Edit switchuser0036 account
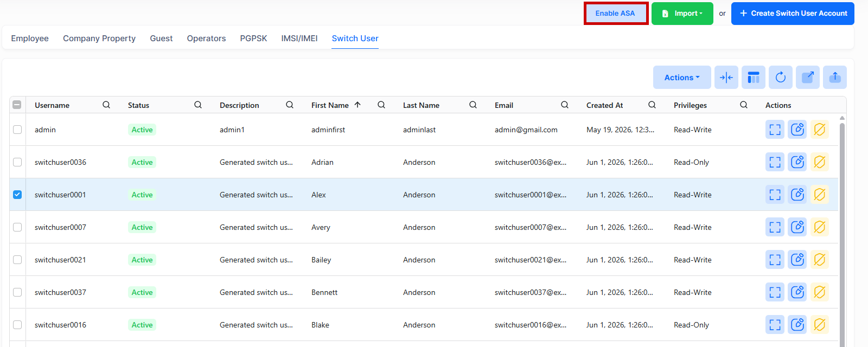The height and width of the screenshot is (347, 868). [797, 162]
